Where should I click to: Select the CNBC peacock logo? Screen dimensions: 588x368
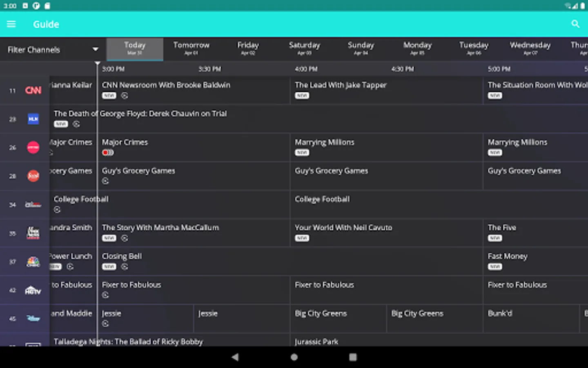[x=33, y=261]
